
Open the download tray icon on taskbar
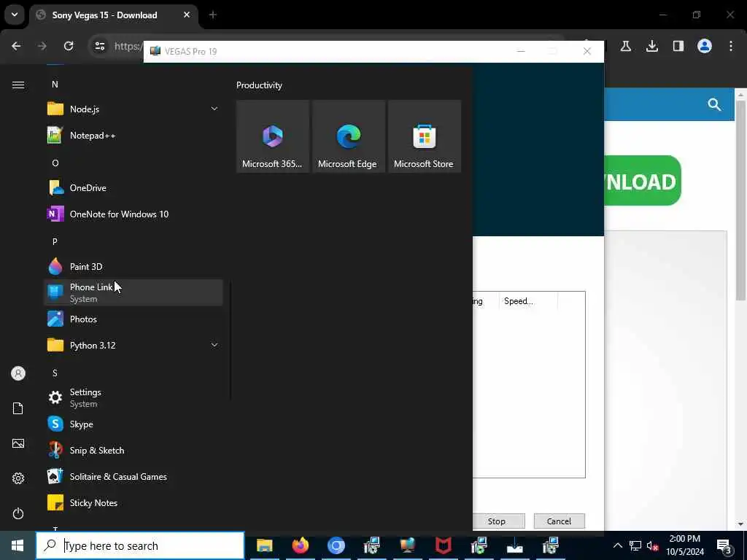click(514, 545)
